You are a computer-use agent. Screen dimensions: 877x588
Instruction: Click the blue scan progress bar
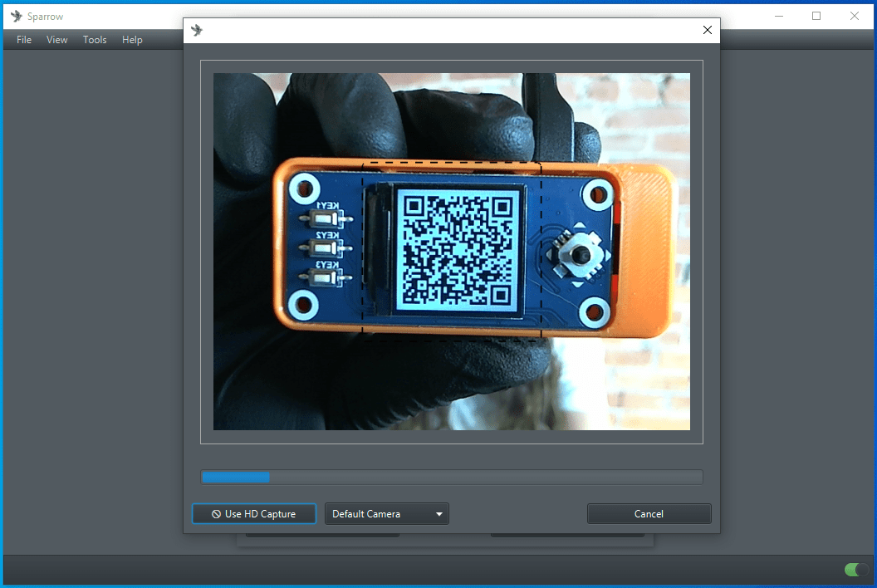pyautogui.click(x=451, y=478)
